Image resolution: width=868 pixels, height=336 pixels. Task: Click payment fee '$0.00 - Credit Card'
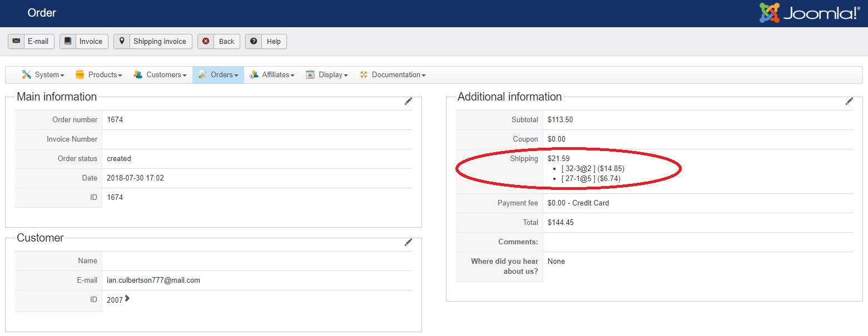[x=578, y=203]
